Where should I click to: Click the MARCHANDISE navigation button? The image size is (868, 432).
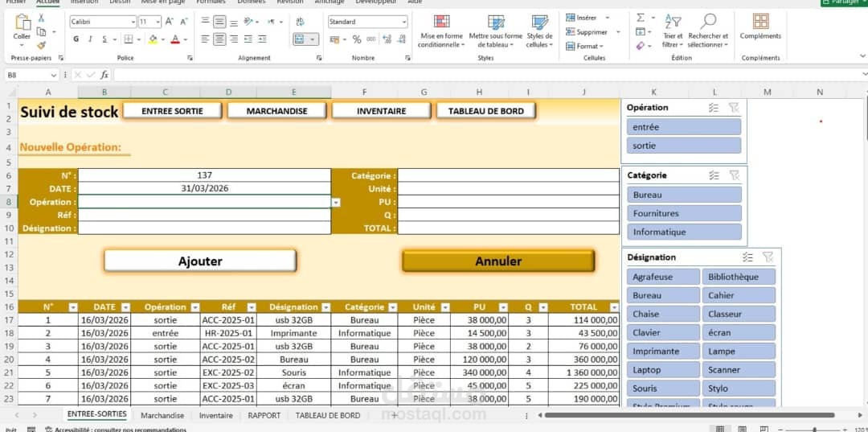point(276,111)
